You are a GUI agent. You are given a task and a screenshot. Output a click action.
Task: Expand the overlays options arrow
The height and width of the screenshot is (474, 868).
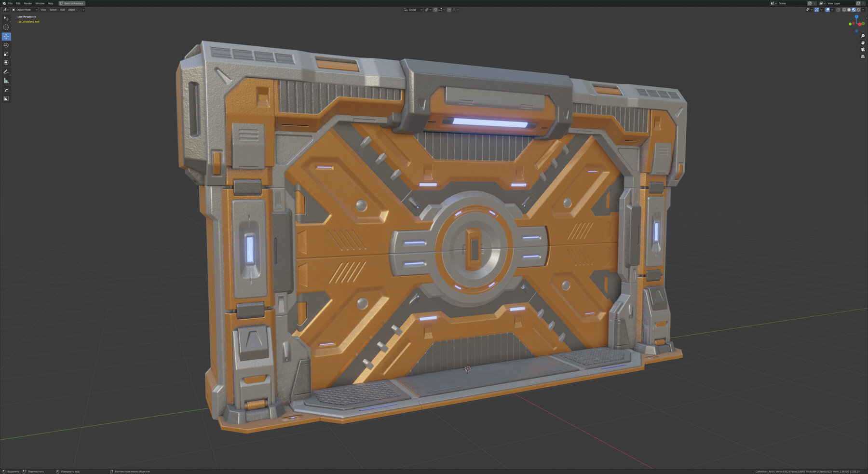tap(832, 10)
